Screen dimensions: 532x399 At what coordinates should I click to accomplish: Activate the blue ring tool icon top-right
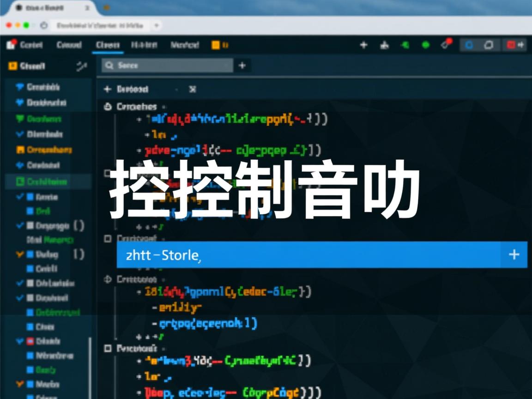470,45
